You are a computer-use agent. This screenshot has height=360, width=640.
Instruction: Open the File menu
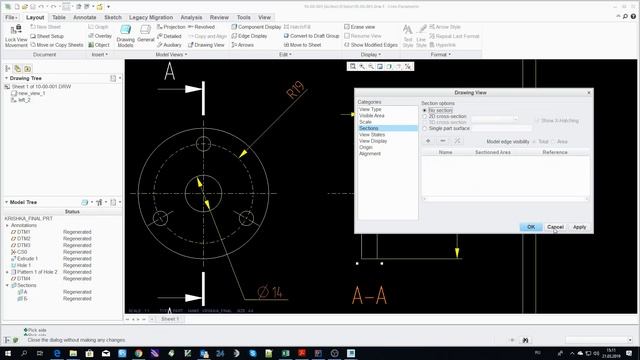pos(11,18)
